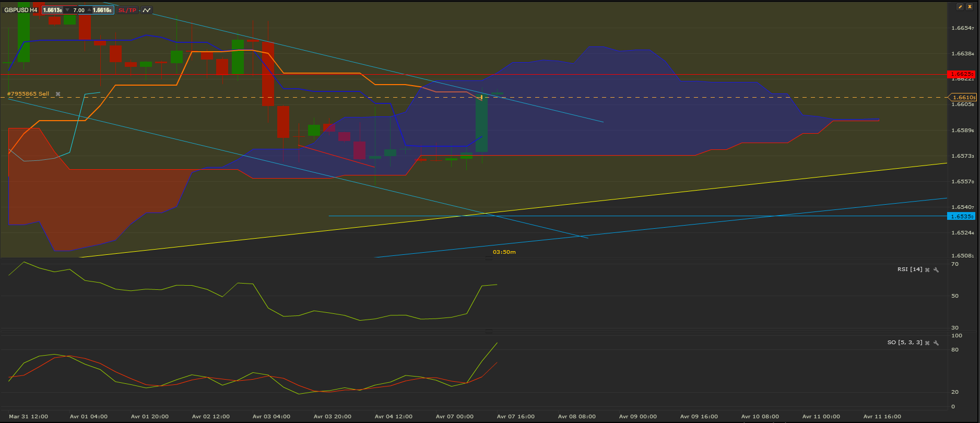Click the blue 1.6535 price level tag
980x423 pixels.
(x=961, y=216)
